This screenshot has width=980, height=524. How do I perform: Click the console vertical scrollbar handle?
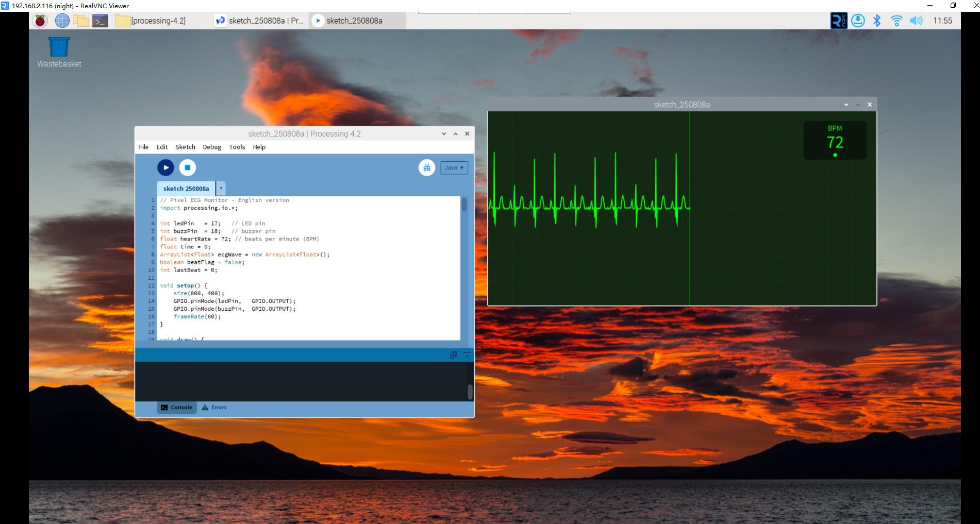(470, 392)
